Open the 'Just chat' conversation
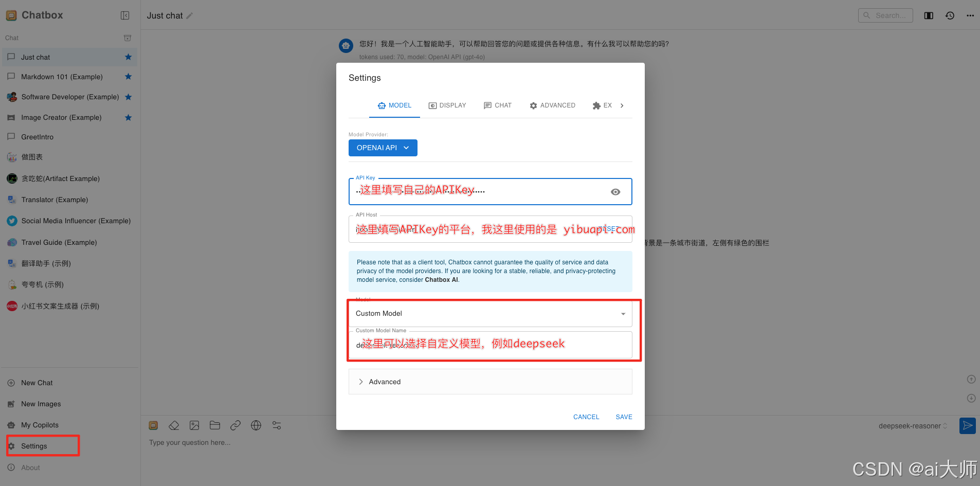This screenshot has width=980, height=486. [x=70, y=57]
